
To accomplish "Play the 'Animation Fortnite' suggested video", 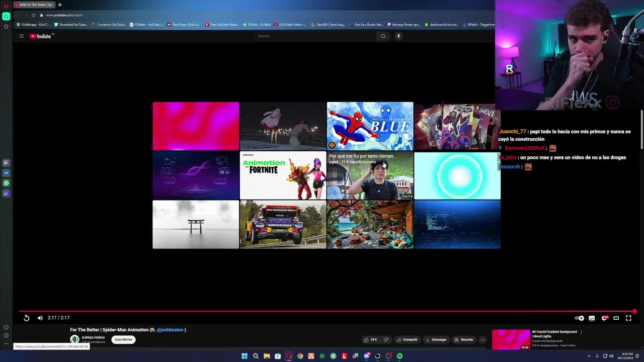I will (283, 175).
